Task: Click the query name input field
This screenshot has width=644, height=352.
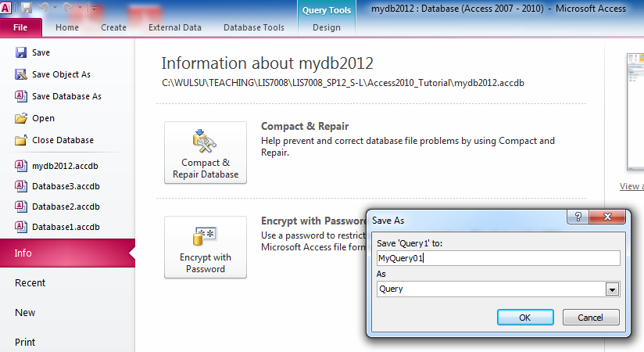Action: point(497,258)
